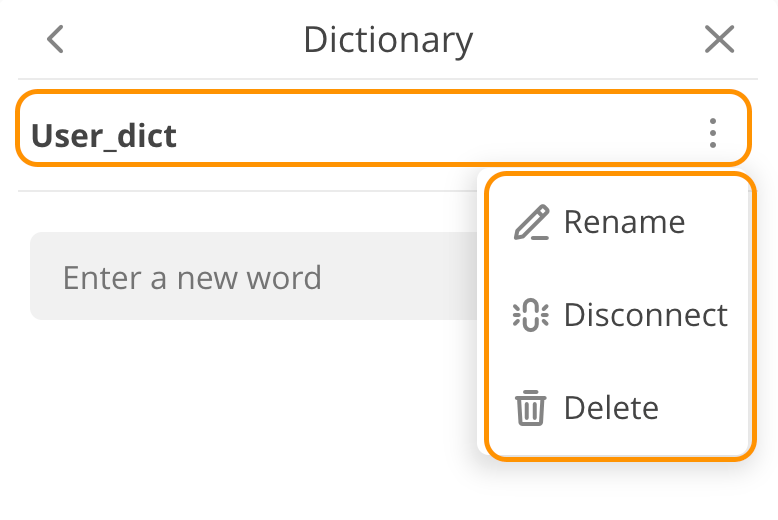Click the gray new-word box's placeholder text

coord(192,277)
